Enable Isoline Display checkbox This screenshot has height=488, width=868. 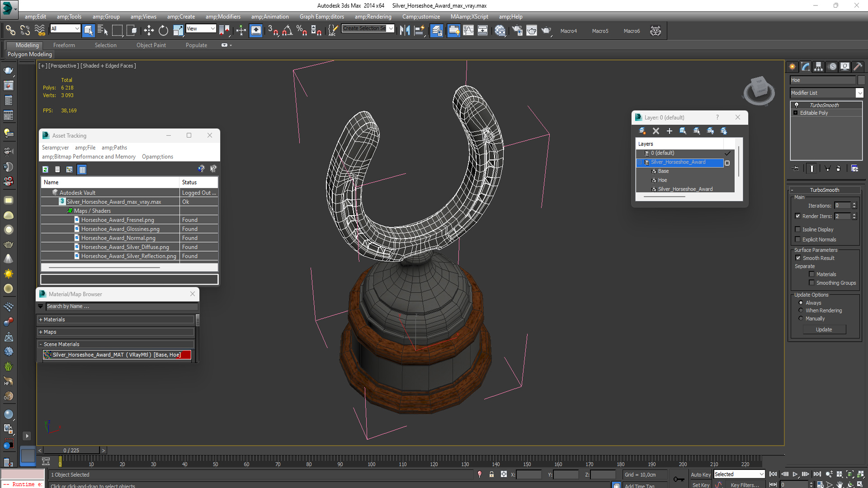coord(797,230)
